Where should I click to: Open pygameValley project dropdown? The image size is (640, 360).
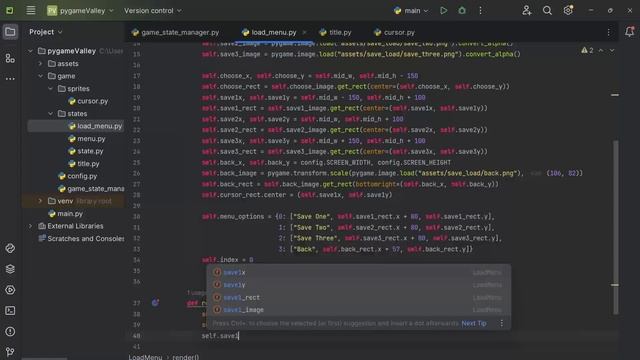pos(80,11)
